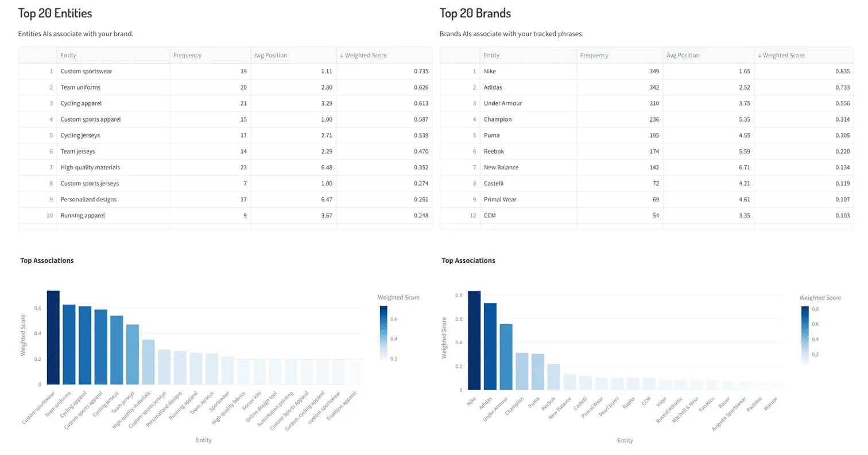This screenshot has height=455, width=868.
Task: Click the Team uniforms bar in chart
Action: click(x=69, y=344)
